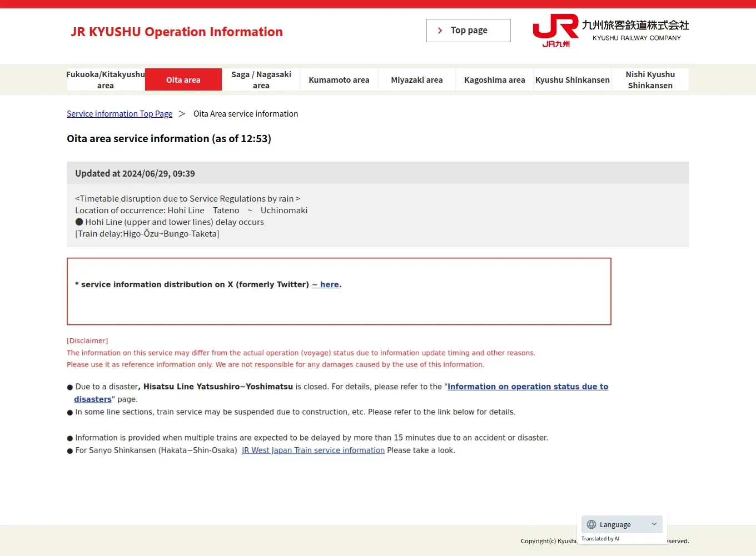The width and height of the screenshot is (756, 556).
Task: Click JR KYUSHU Operation Information title
Action: 177,32
